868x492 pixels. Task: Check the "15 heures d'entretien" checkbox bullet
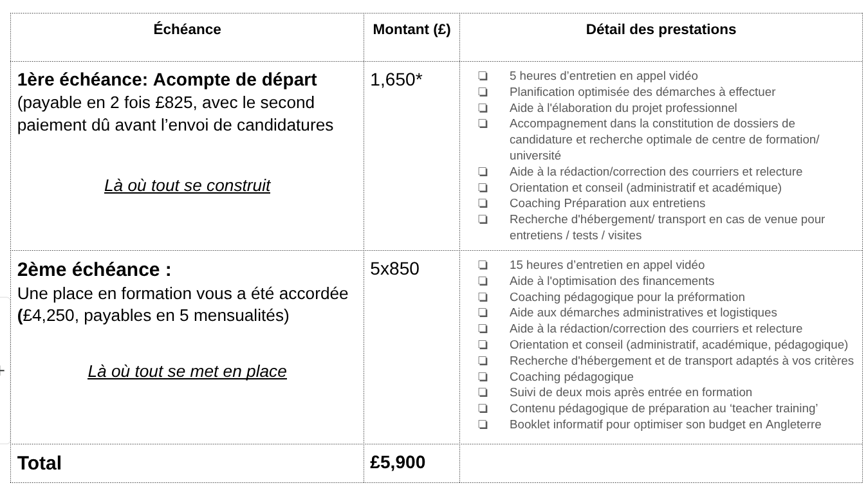[483, 266]
